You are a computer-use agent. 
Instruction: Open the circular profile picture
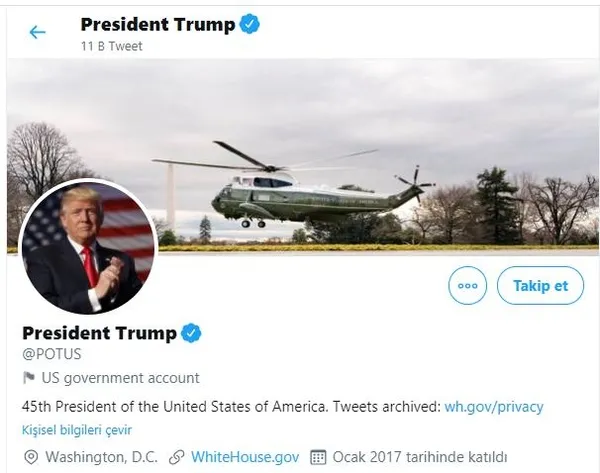88,247
